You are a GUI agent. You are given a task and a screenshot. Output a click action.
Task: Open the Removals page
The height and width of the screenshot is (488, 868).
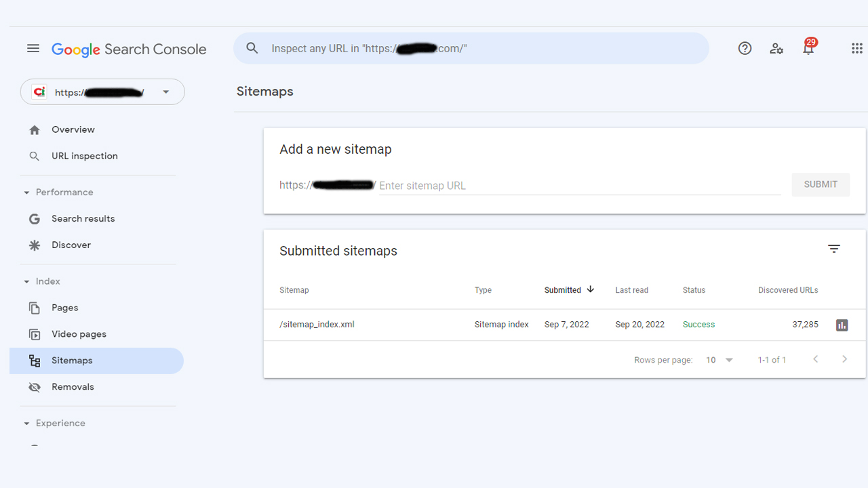coord(73,387)
